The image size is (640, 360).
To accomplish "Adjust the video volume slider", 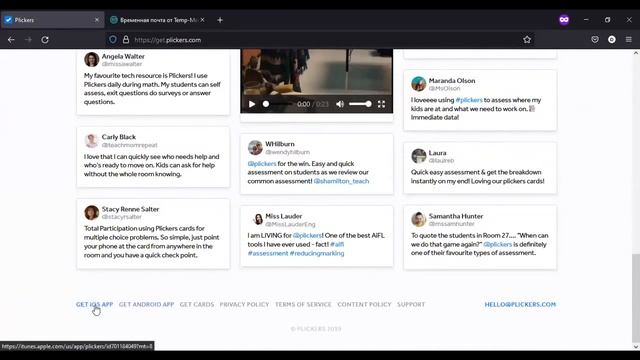I will coord(360,104).
